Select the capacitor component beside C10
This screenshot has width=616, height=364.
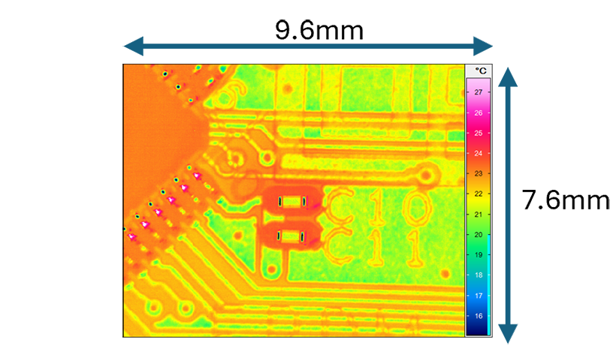coord(291,201)
